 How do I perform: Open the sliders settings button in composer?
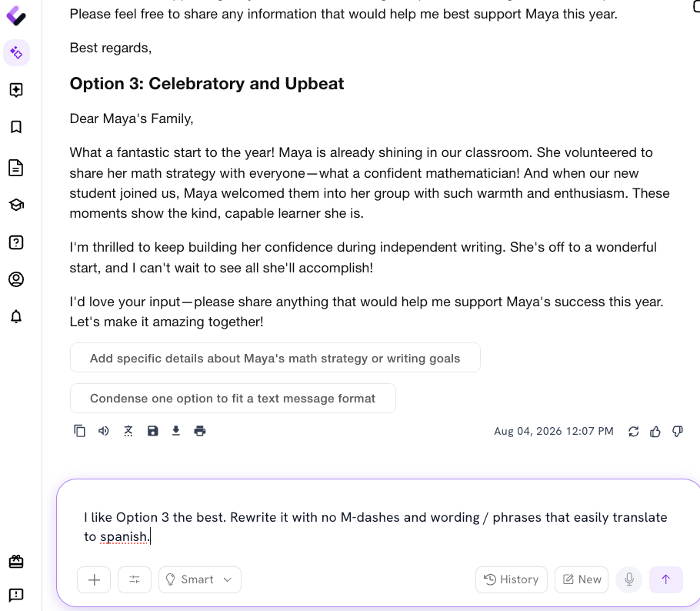tap(135, 579)
